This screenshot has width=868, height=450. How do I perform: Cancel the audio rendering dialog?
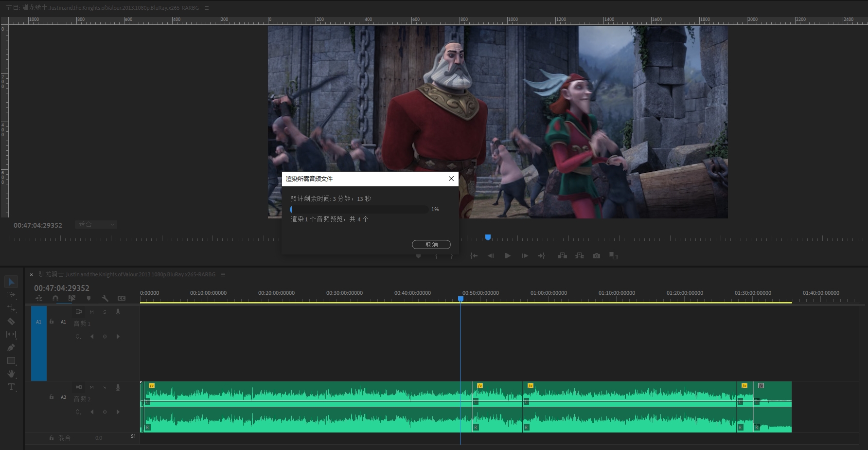pos(431,244)
